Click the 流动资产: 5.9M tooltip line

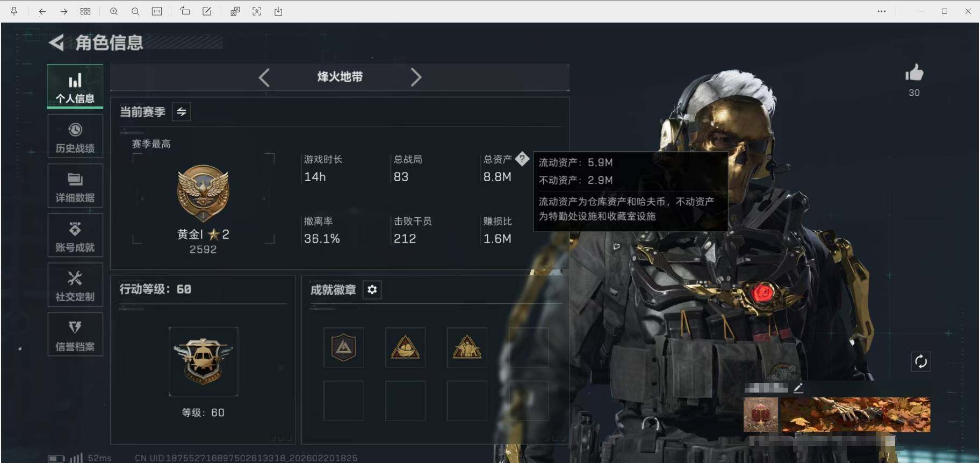575,162
